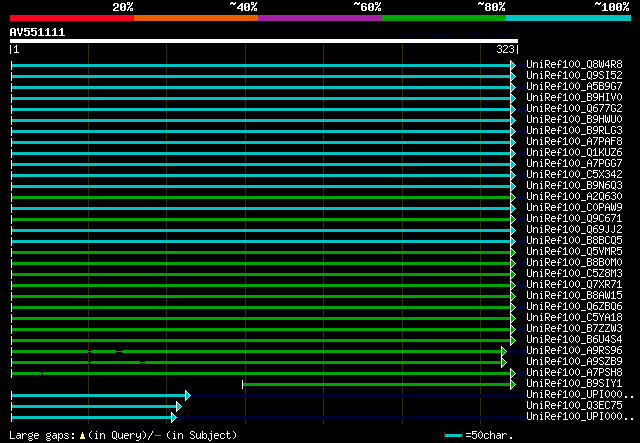Click the white AV551111 query bar
Screen dimensions: 640x443
click(263, 41)
